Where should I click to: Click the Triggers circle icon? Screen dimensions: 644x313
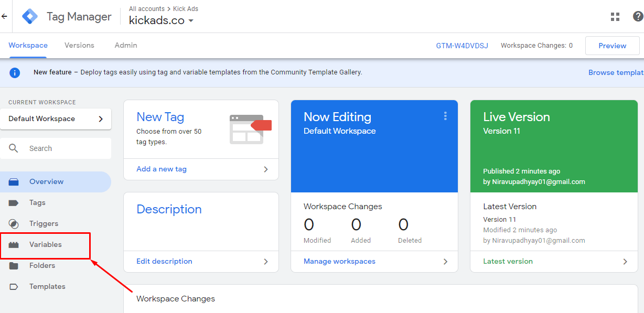[x=14, y=224]
